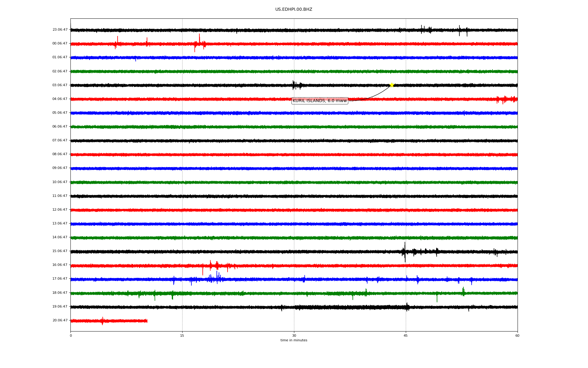Select the KURIL ISLANDS, 6.0 mww annotation
The image size is (588, 368).
click(x=320, y=101)
